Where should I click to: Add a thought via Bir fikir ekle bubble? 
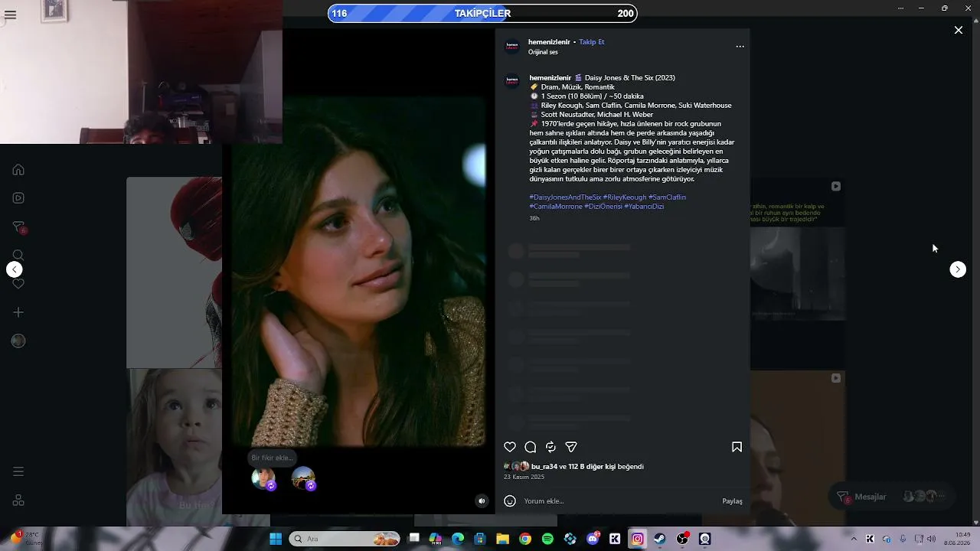click(272, 458)
